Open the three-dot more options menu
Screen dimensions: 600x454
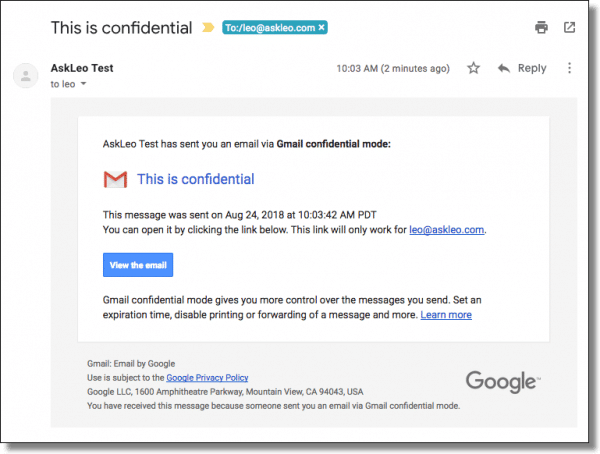569,68
